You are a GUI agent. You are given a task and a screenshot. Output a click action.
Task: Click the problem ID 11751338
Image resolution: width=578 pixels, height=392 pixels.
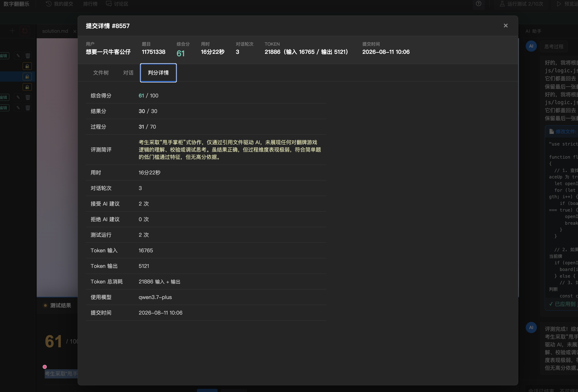154,52
